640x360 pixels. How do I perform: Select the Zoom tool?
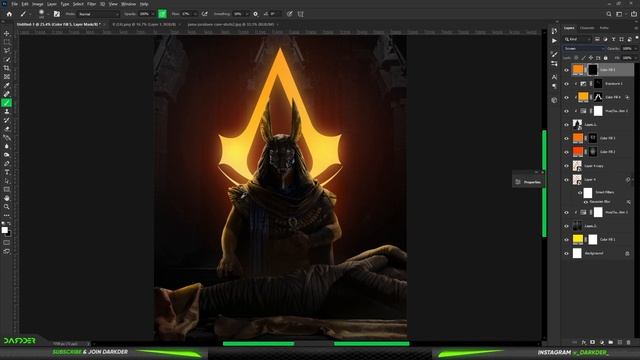[7, 207]
